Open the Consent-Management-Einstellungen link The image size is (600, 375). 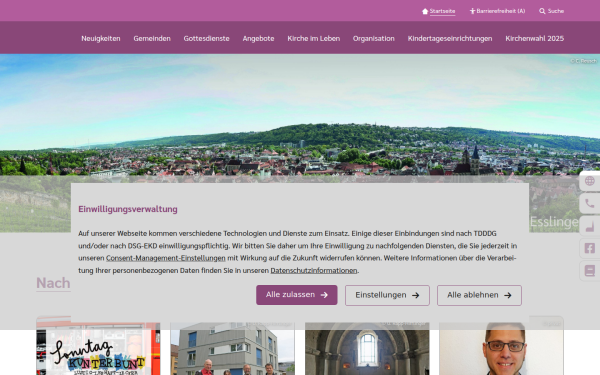(166, 258)
